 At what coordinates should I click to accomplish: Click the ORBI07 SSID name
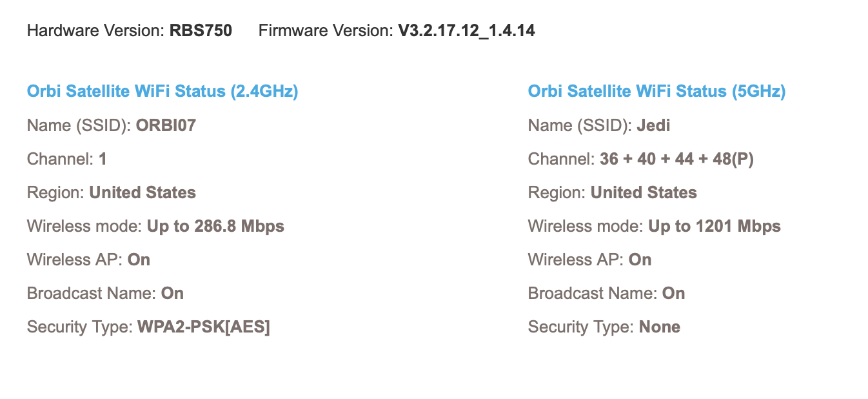pos(166,125)
